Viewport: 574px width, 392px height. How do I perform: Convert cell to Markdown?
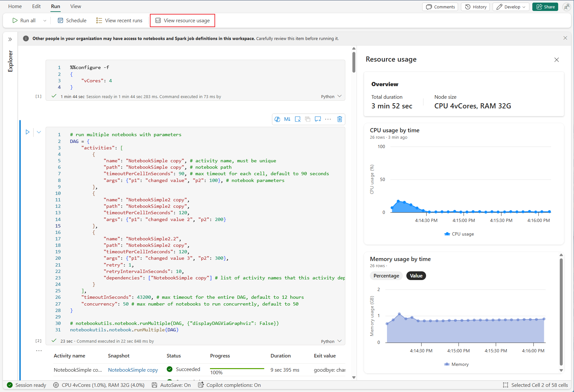(x=287, y=119)
